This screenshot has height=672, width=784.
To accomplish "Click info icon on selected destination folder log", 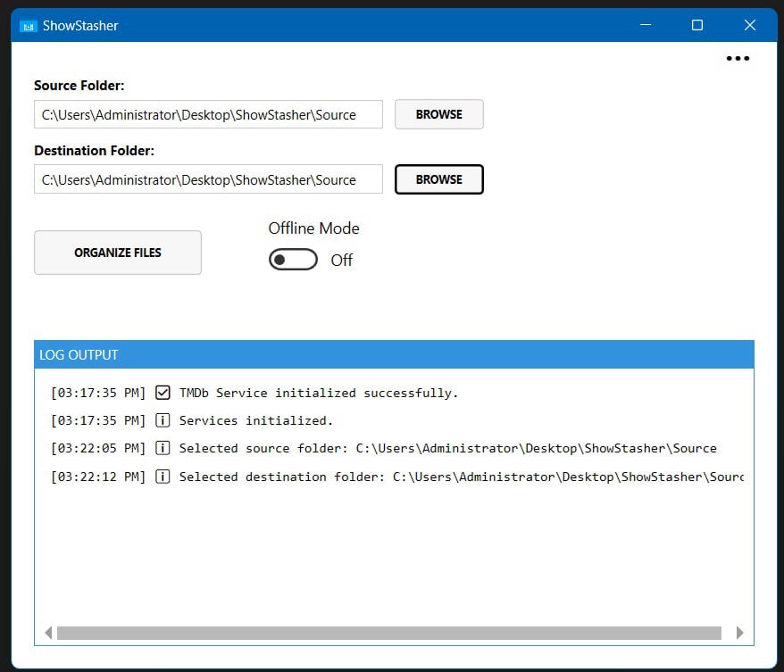I will pos(163,477).
